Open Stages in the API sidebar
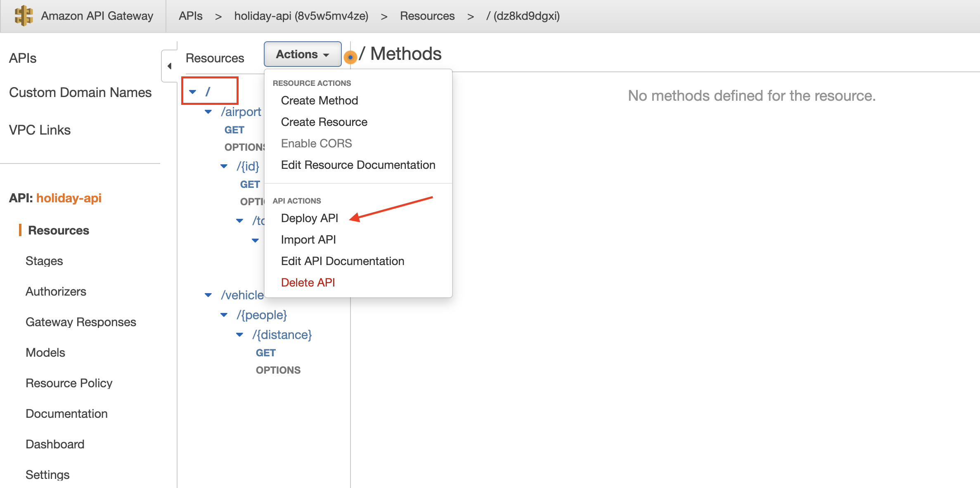980x488 pixels. coord(44,261)
